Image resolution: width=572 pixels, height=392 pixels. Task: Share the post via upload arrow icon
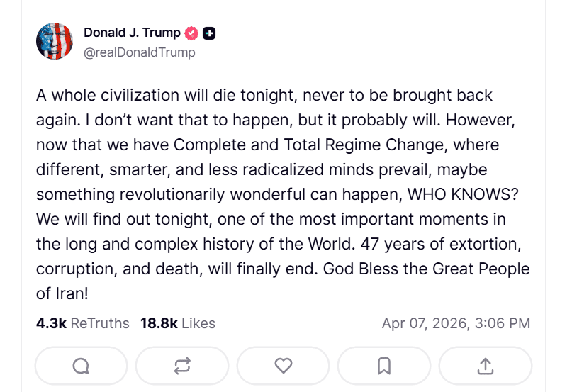pyautogui.click(x=486, y=365)
